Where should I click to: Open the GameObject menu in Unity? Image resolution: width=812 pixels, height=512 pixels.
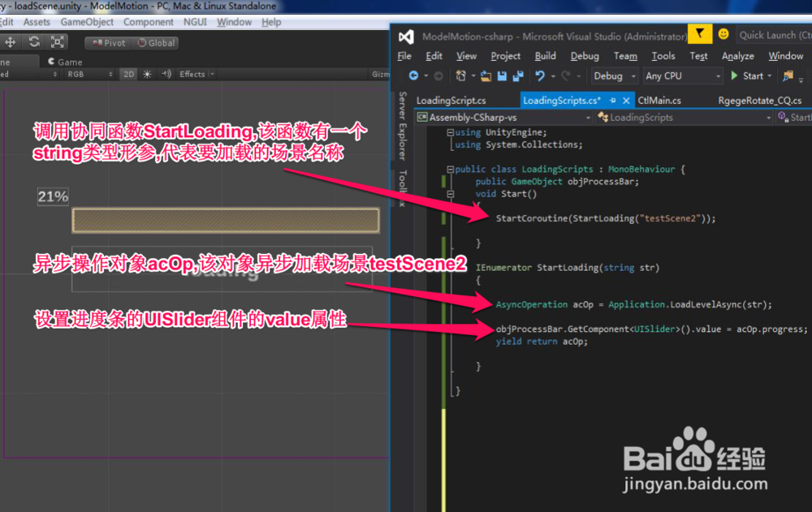coord(88,22)
